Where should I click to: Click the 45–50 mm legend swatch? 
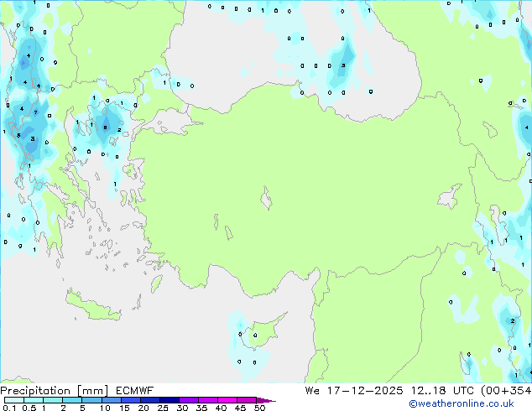[247, 400]
